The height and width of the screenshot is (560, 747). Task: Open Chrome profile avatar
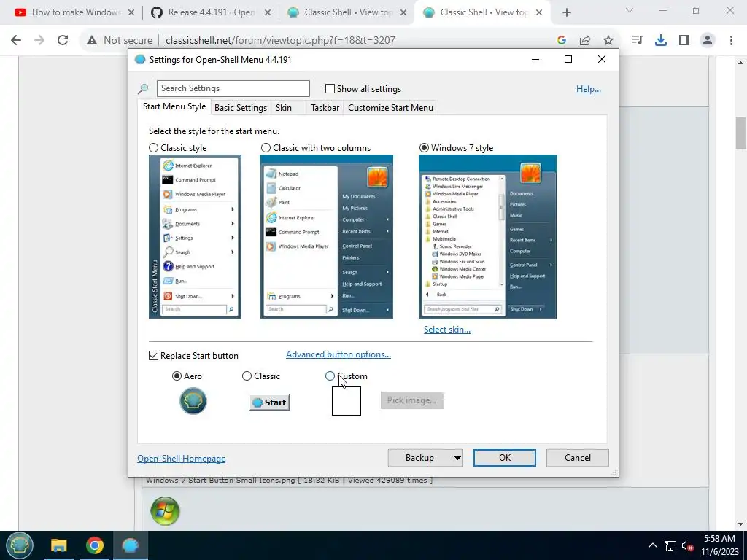pyautogui.click(x=708, y=40)
